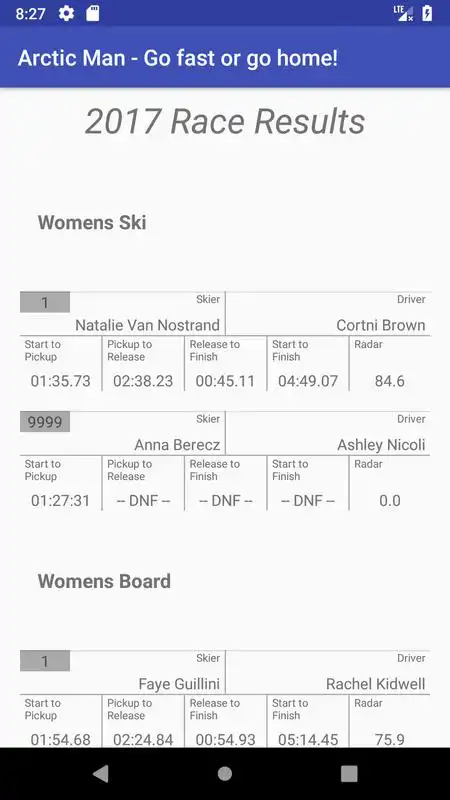Select the Womens Ski rank 1 badge
Image resolution: width=450 pixels, height=800 pixels.
[x=45, y=303]
